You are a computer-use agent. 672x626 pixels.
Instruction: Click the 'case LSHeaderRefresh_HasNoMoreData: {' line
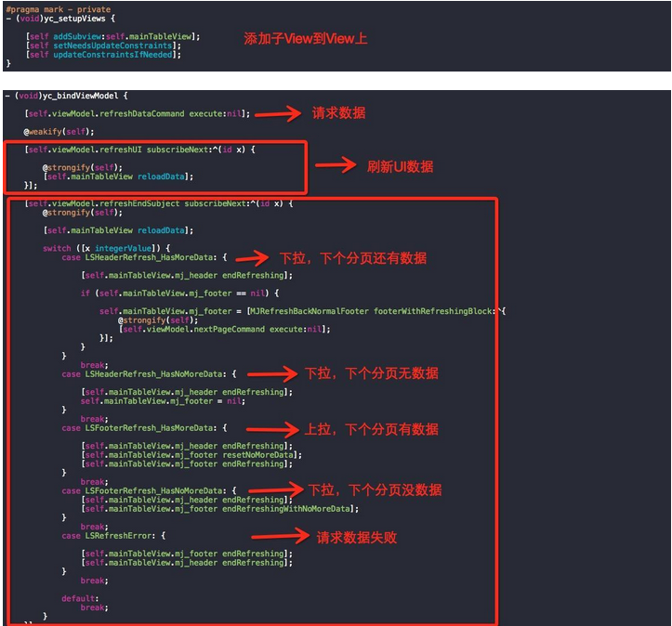(x=149, y=374)
